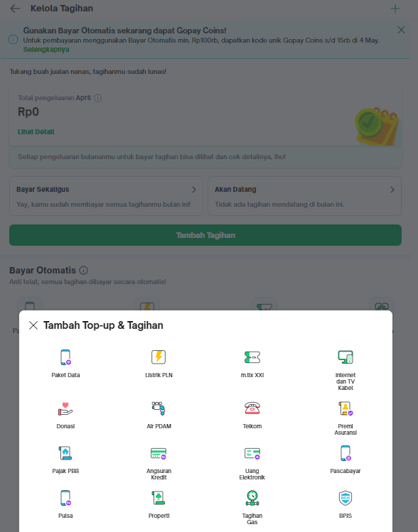Expand the Bayar Sekaligus card

(x=106, y=196)
